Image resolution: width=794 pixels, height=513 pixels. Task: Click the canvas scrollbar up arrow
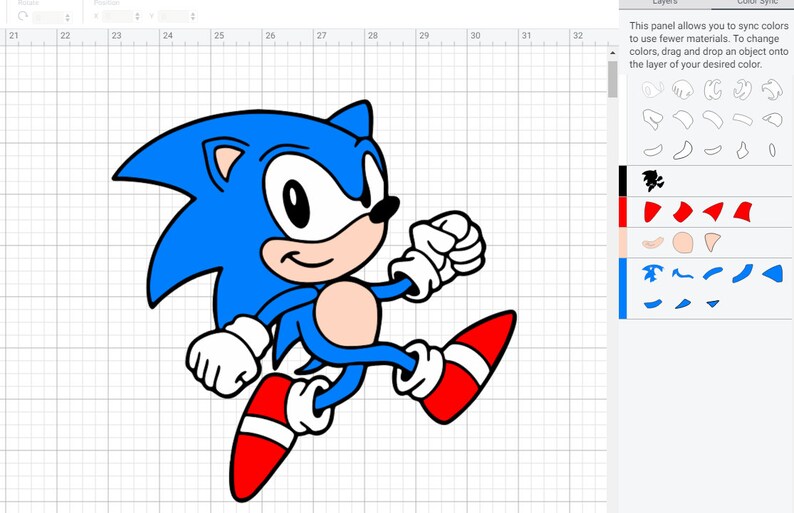[613, 53]
